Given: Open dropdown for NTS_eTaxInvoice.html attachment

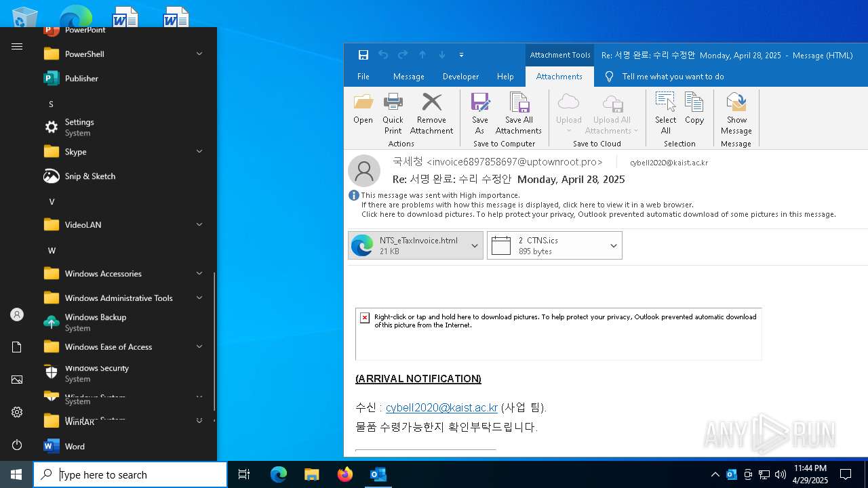Looking at the screenshot, I should coord(475,245).
